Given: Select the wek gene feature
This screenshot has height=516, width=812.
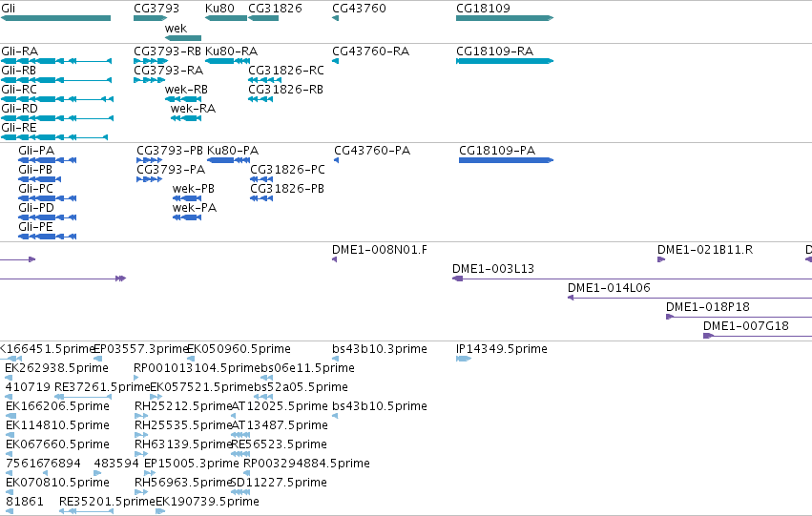Looking at the screenshot, I should tap(183, 38).
